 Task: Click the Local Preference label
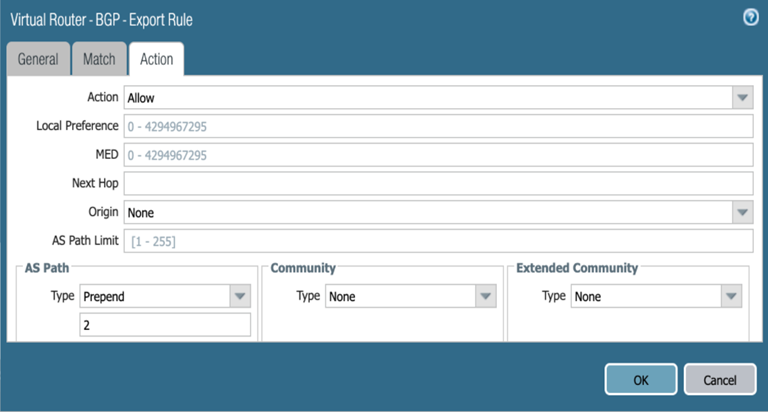coord(77,126)
